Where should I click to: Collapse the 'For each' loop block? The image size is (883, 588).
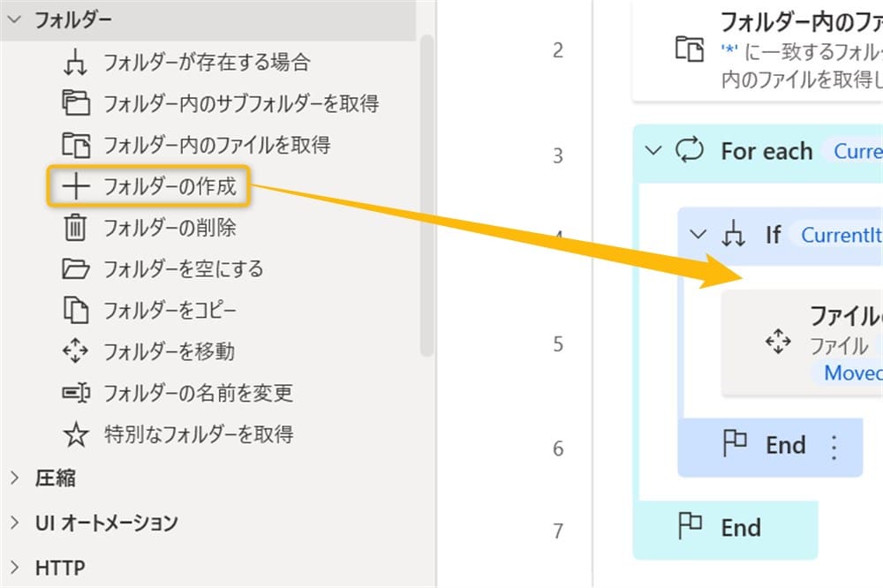653,151
